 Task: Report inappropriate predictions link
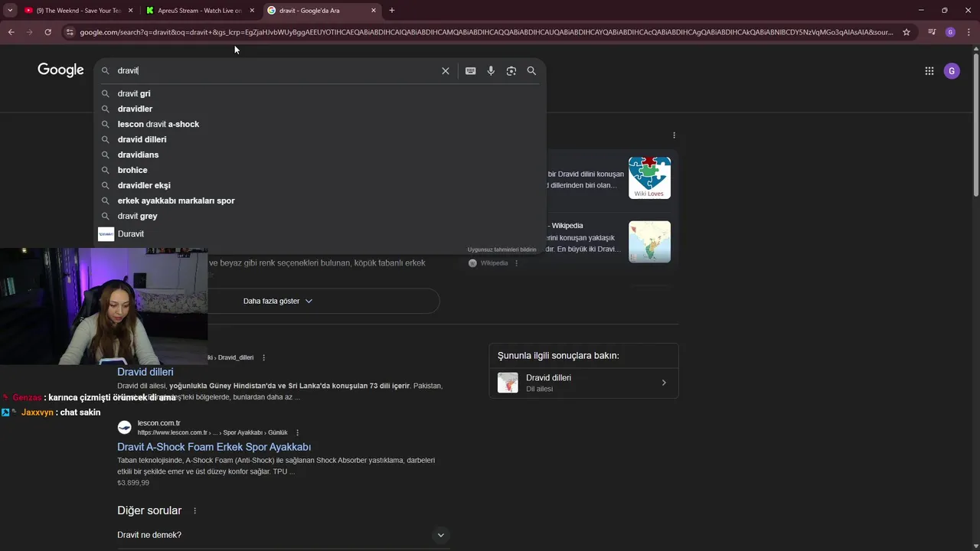(x=502, y=249)
